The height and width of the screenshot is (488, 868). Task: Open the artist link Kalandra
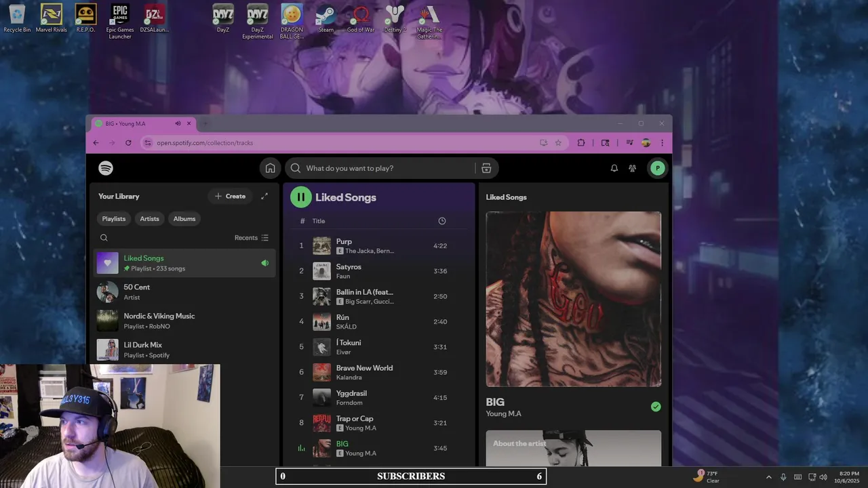pos(349,378)
